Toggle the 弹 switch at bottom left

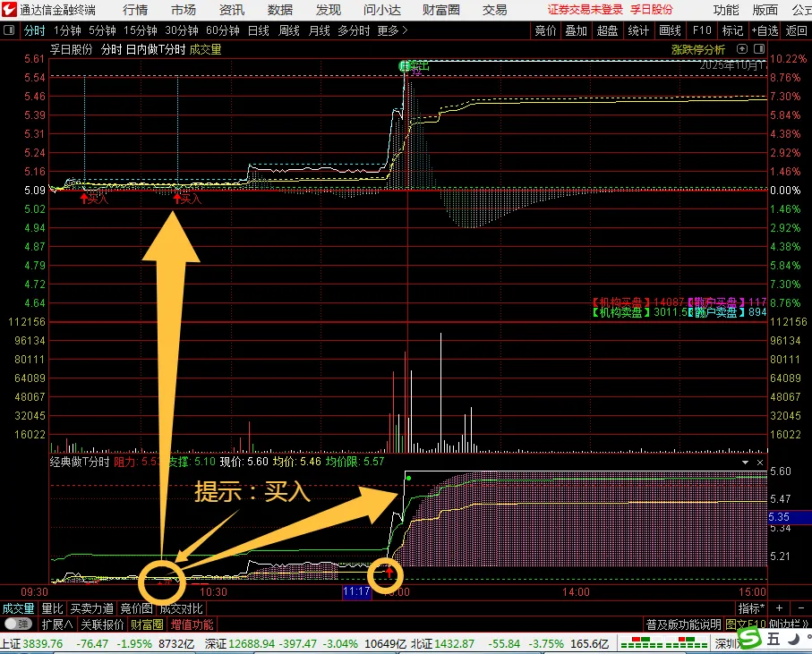(18, 624)
